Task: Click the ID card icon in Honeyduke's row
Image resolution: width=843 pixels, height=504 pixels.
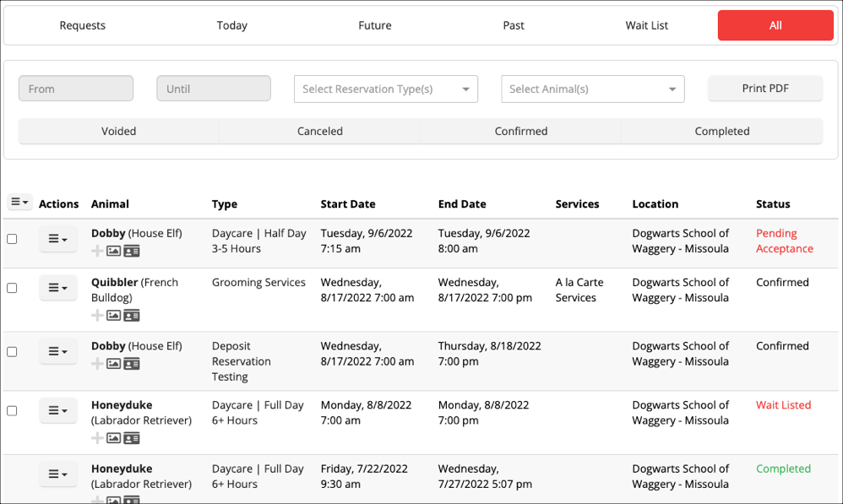Action: click(131, 438)
